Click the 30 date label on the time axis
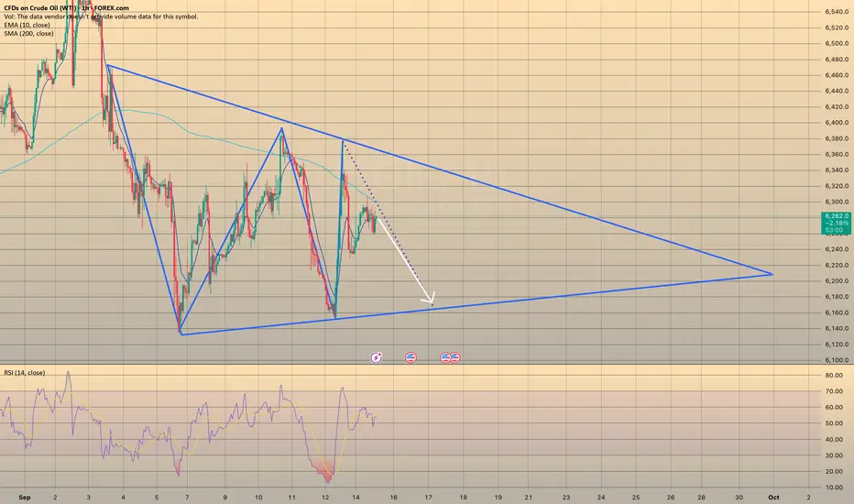 739,498
